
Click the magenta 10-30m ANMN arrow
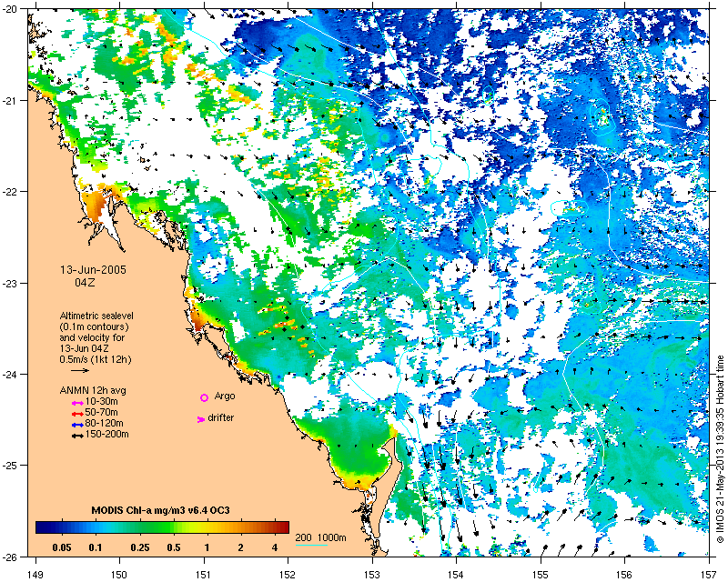pos(77,404)
